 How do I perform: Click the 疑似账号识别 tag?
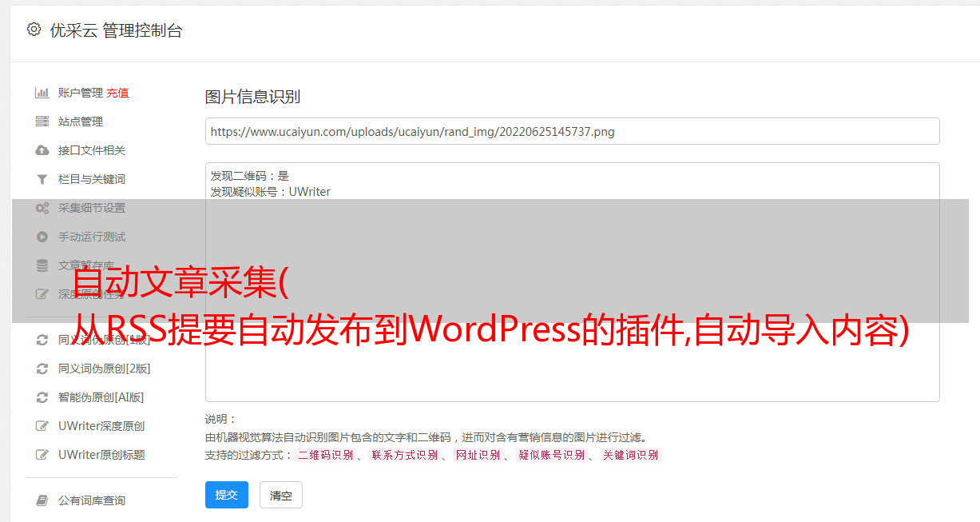pyautogui.click(x=551, y=455)
